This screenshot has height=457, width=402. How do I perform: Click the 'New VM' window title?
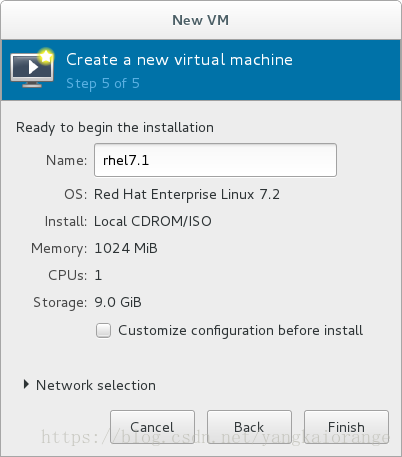click(x=201, y=20)
